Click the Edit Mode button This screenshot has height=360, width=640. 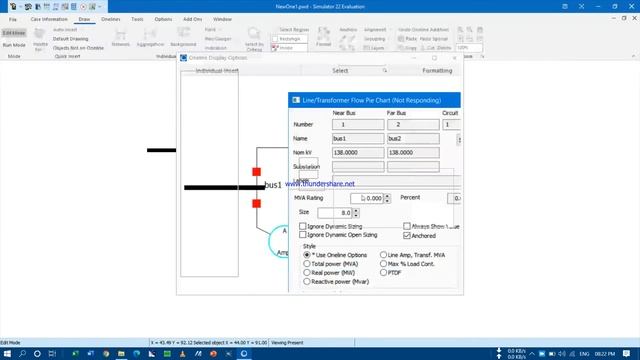pyautogui.click(x=14, y=33)
